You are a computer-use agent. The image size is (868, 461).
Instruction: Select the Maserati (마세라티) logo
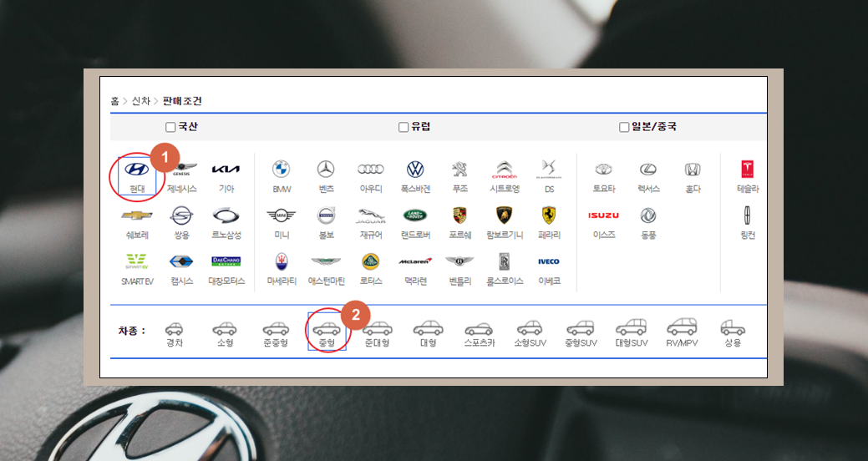tap(282, 261)
